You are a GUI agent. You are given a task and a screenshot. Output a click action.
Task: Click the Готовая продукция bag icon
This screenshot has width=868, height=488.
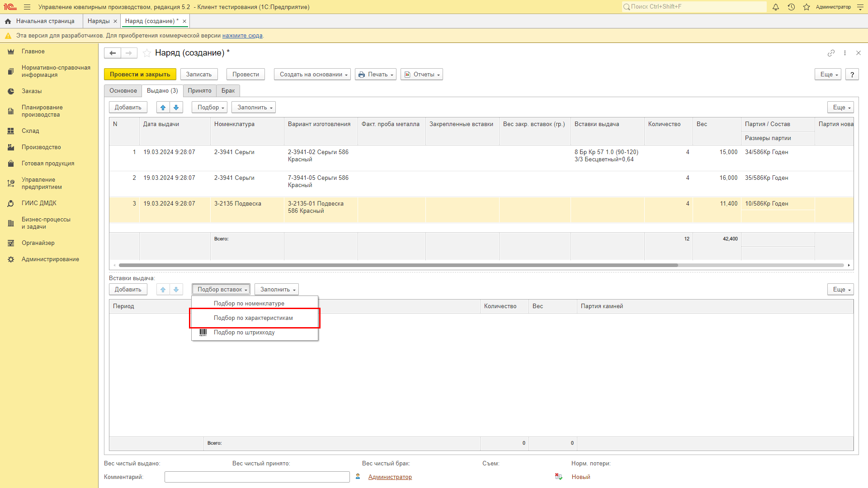click(x=11, y=164)
